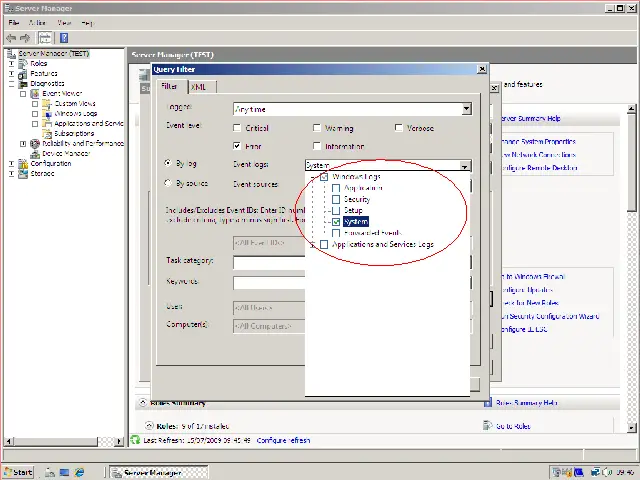Open the Action menu
Viewport: 640px width, 480px height.
tap(37, 23)
